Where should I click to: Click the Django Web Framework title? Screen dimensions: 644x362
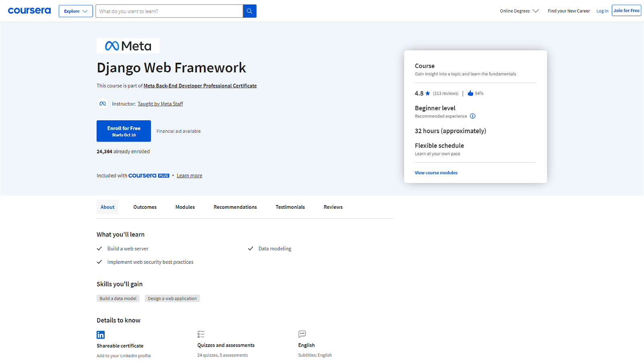tap(171, 68)
